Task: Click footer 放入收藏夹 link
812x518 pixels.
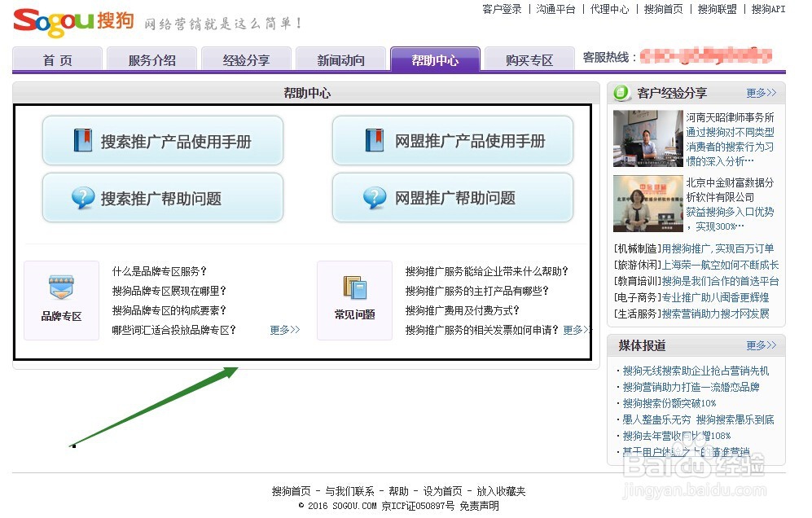Action: coord(501,491)
